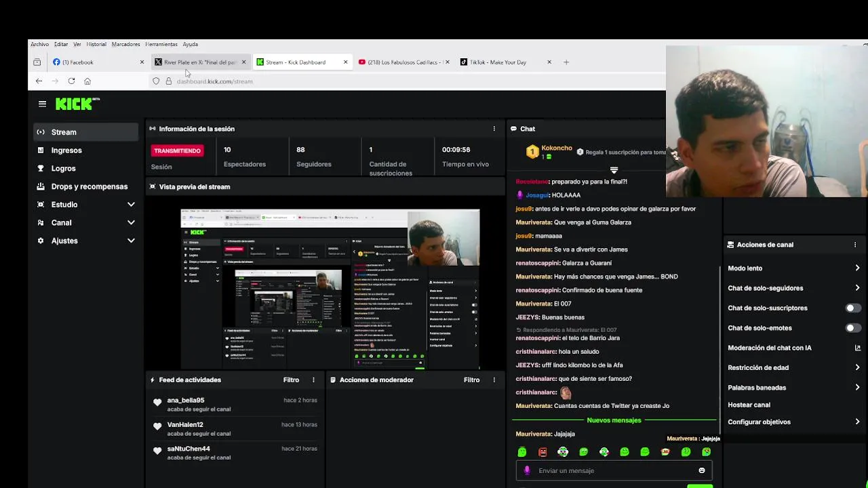This screenshot has width=868, height=488.
Task: Click the webcam overlay video
Action: point(767,121)
